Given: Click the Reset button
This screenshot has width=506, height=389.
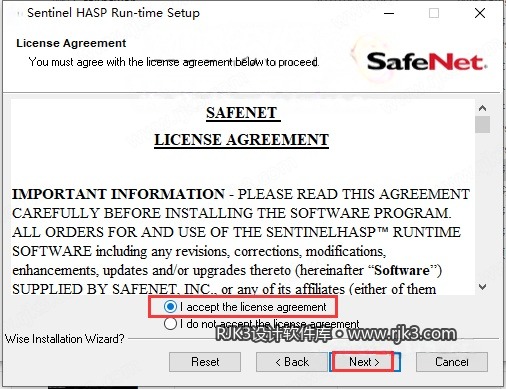Looking at the screenshot, I should point(205,362).
